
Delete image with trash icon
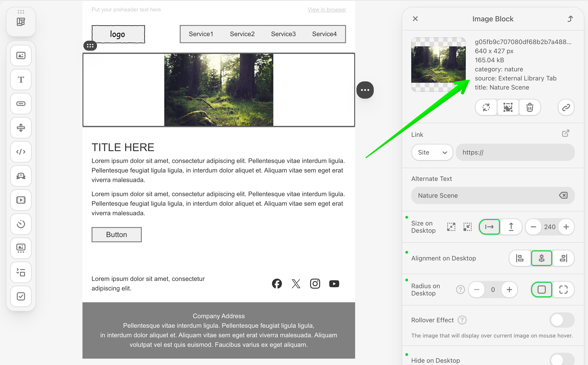[x=530, y=107]
